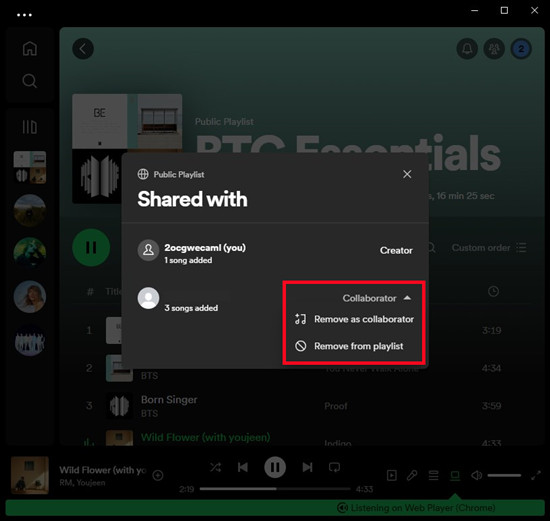Open the notifications bell

[x=467, y=49]
